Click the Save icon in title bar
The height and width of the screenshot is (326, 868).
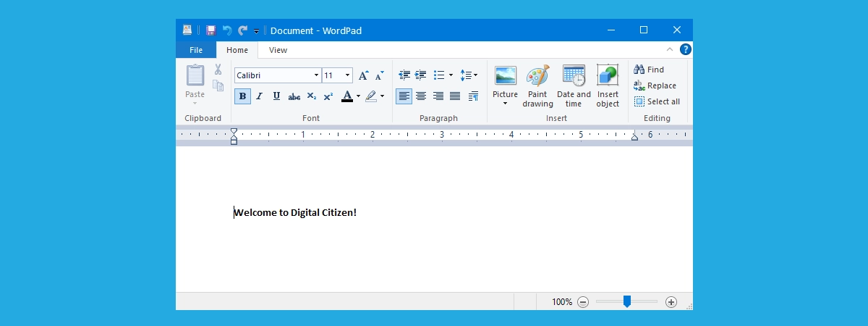tap(211, 30)
